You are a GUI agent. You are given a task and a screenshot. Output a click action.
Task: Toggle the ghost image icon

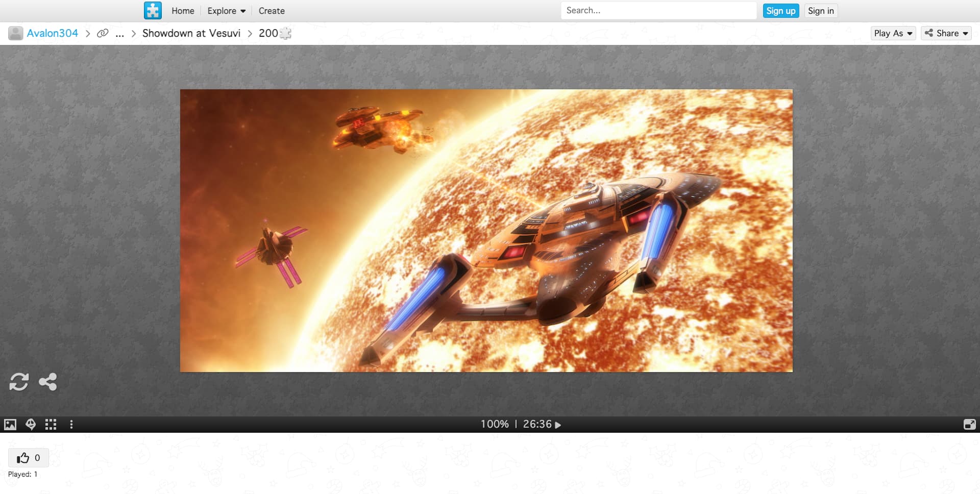click(x=31, y=425)
